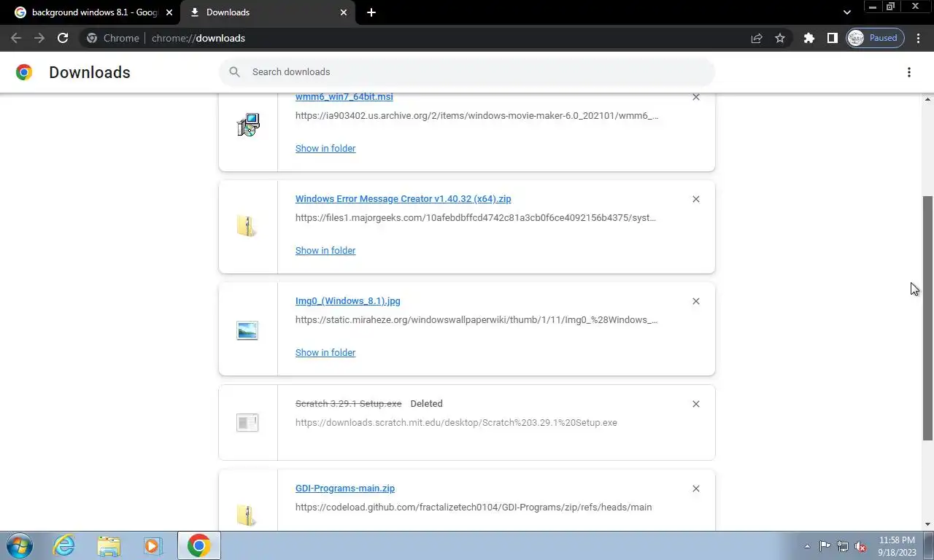Click the vertical scrollbar thumb
Image resolution: width=934 pixels, height=560 pixels.
coord(928,318)
